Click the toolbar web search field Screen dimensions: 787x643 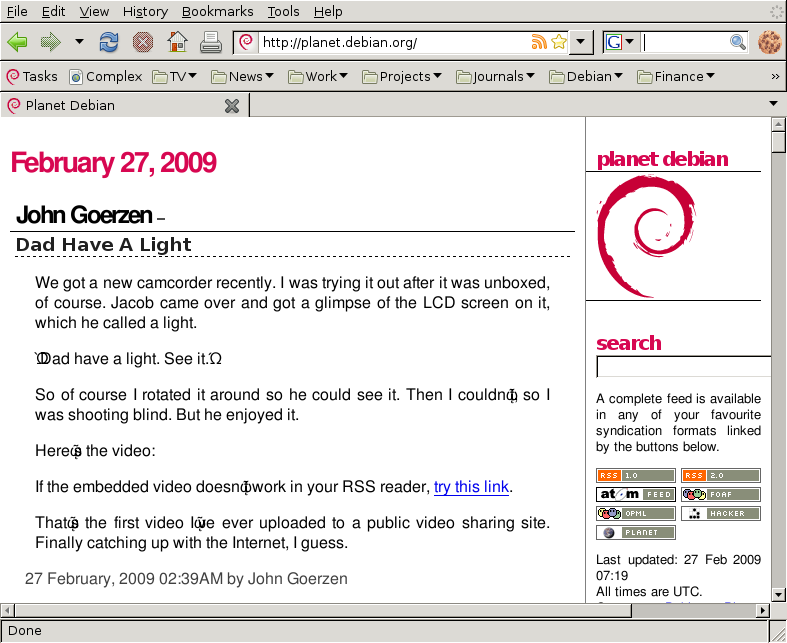pyautogui.click(x=685, y=42)
